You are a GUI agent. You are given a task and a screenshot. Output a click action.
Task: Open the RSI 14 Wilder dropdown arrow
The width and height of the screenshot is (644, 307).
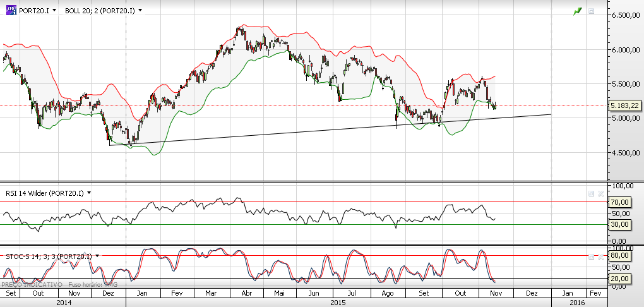(89, 193)
